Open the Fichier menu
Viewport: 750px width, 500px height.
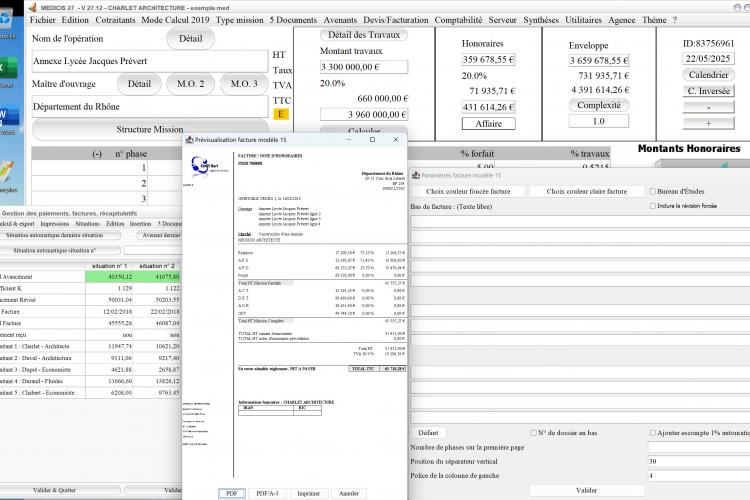[43, 20]
